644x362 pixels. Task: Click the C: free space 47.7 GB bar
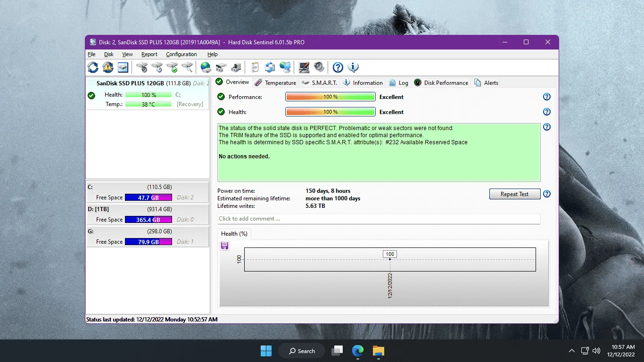click(149, 197)
